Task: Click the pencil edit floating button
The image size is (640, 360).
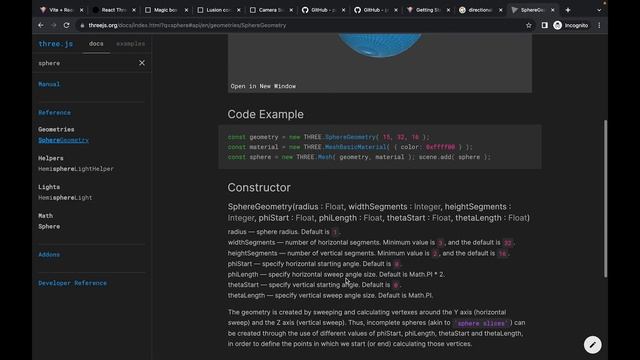Action: [592, 344]
